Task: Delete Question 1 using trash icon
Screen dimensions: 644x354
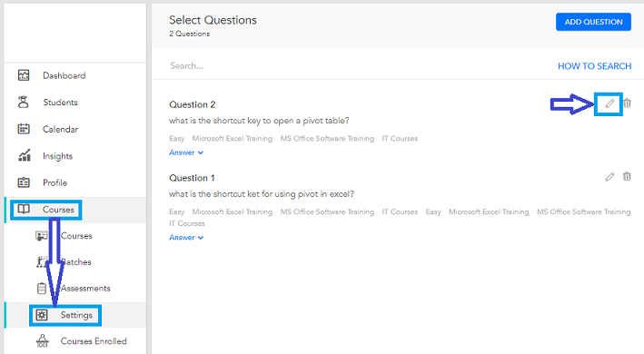Action: click(x=627, y=176)
